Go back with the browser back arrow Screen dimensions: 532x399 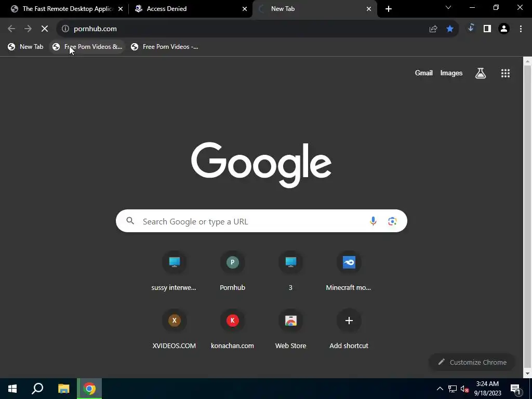pos(11,29)
